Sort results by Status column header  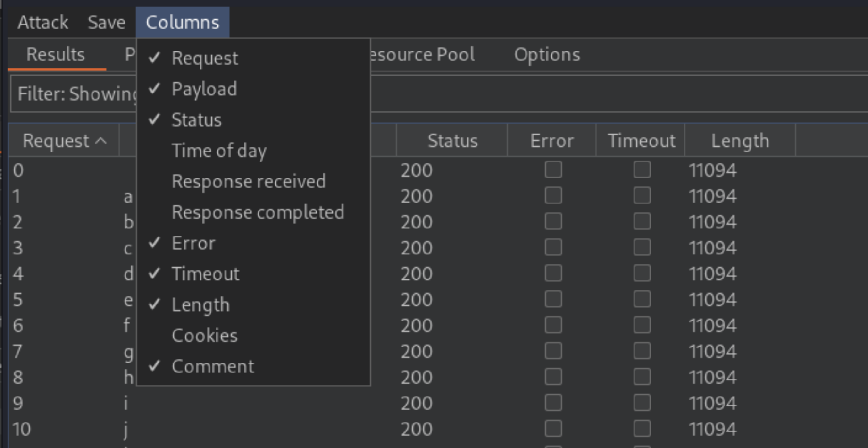pyautogui.click(x=452, y=141)
